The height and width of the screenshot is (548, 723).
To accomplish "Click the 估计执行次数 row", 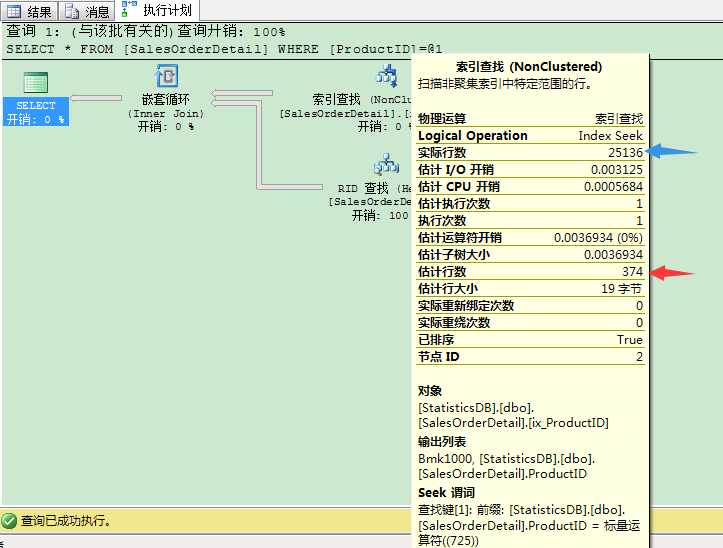I will coord(530,203).
